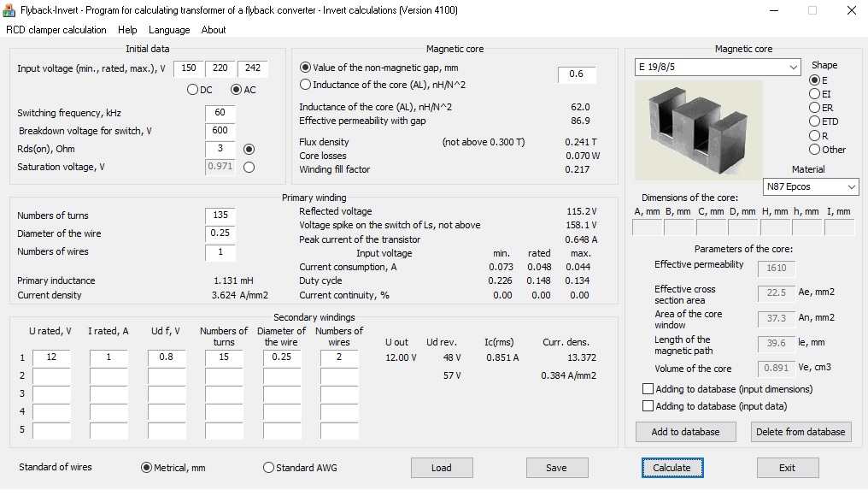The width and height of the screenshot is (868, 496).
Task: Click the Breakdown voltage for switch field
Action: [x=220, y=131]
